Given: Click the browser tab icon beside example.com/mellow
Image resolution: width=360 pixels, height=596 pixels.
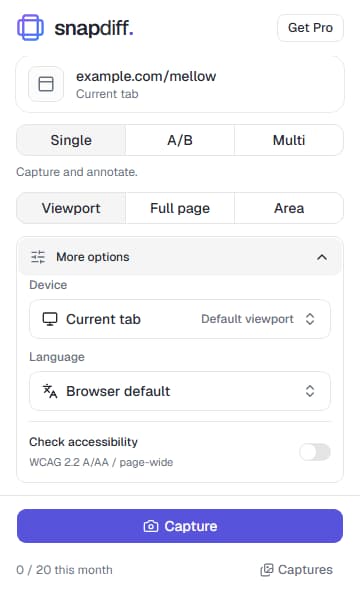Looking at the screenshot, I should point(46,84).
